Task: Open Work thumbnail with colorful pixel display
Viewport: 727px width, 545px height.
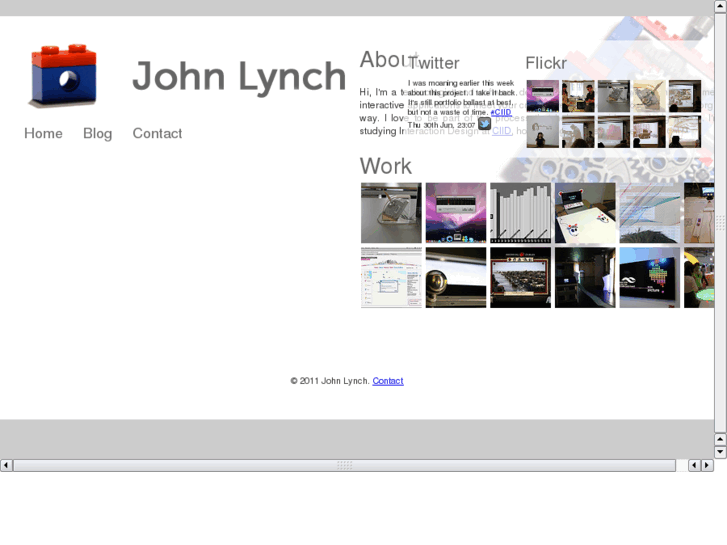Action: tap(650, 277)
